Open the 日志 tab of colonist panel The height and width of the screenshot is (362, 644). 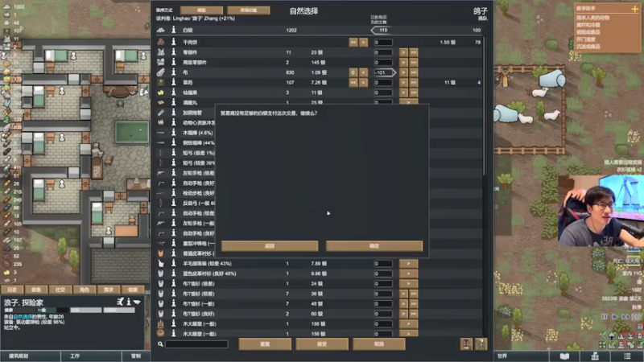coord(12,290)
